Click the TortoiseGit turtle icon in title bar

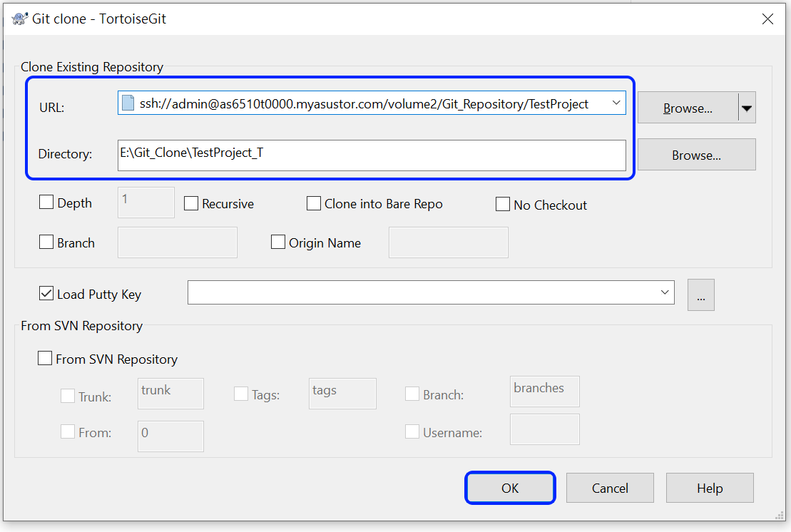[20, 19]
